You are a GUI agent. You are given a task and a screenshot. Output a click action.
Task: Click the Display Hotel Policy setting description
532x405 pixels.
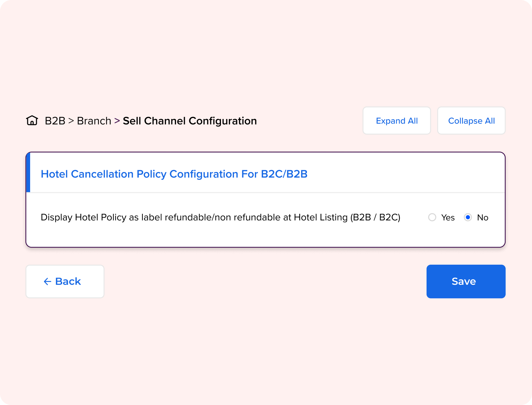pos(221,217)
